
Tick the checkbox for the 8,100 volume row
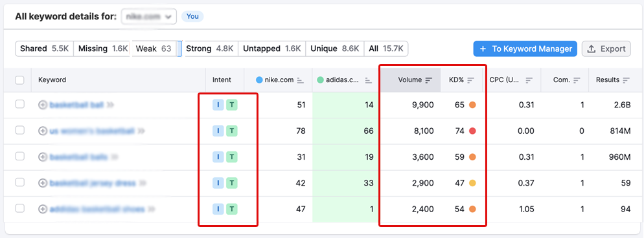click(19, 131)
